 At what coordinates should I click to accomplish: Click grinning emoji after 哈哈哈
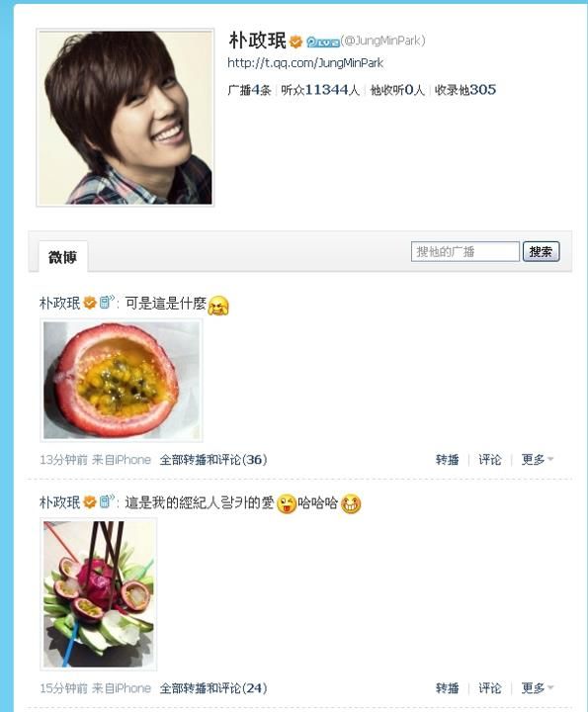[350, 503]
